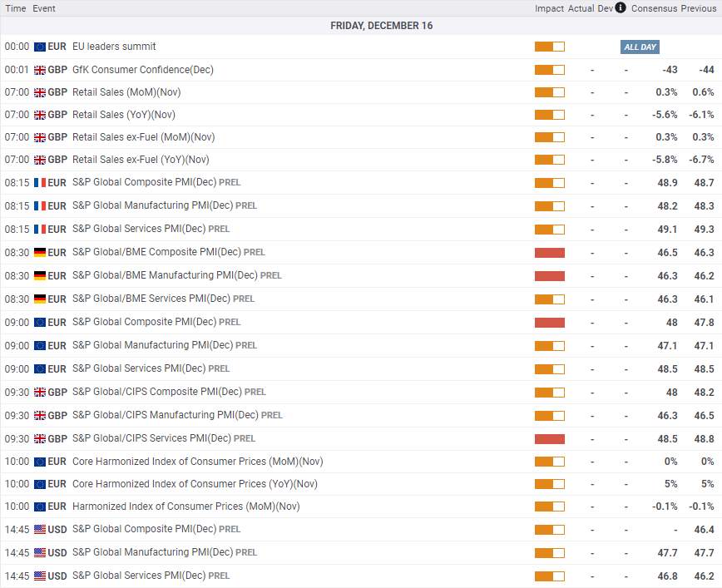Click consensus value -5.6% for Retail Sales (YoY)
The width and height of the screenshot is (722, 588).
point(665,115)
